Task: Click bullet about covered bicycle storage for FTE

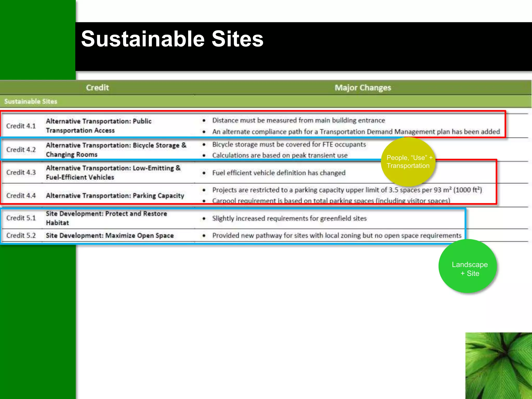Action: [289, 144]
